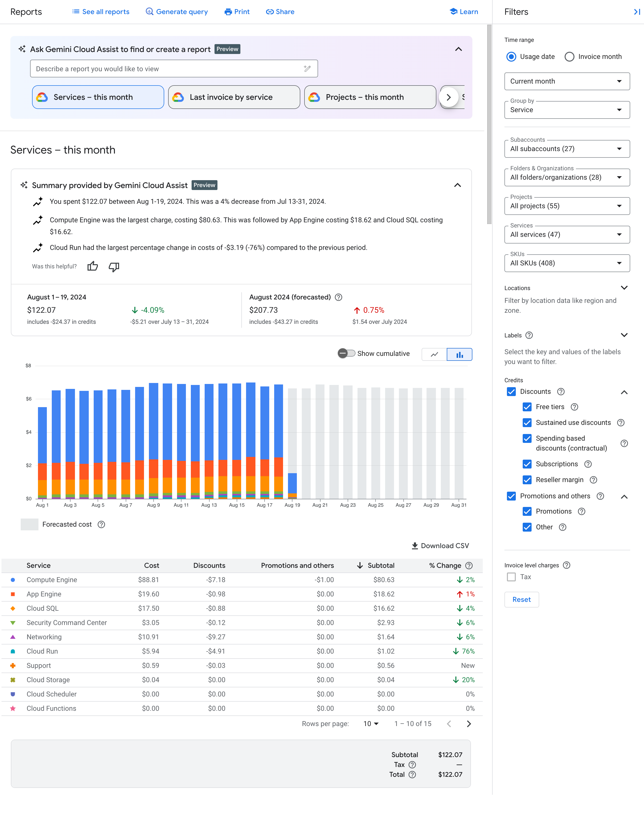Click the Reset filters button

(521, 599)
